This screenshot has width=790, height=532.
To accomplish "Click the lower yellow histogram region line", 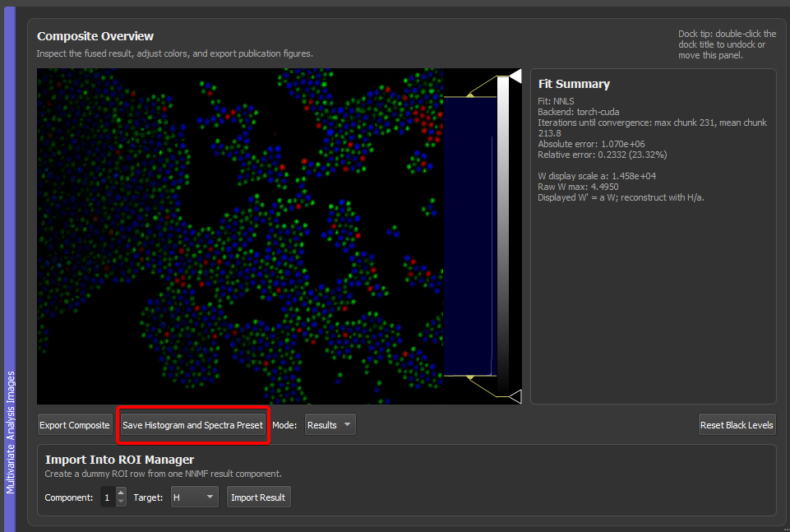I will (470, 376).
